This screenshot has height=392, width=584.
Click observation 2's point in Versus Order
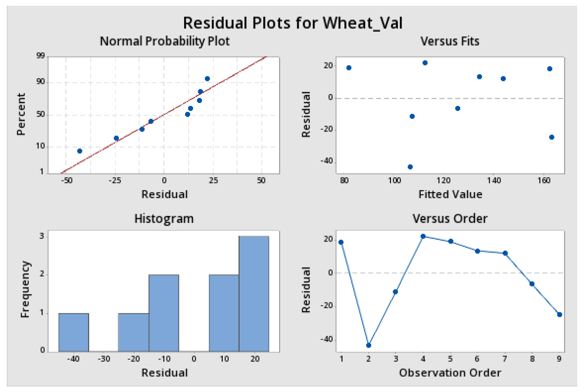(x=369, y=345)
